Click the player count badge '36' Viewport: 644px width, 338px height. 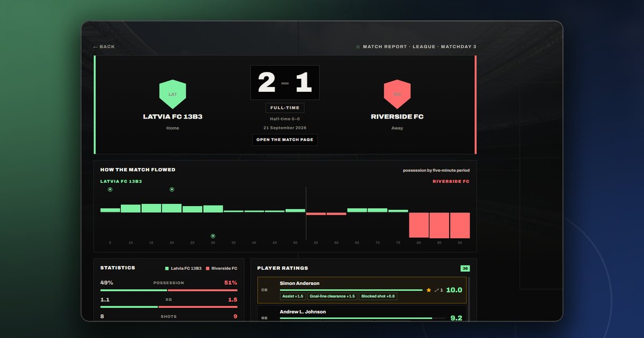click(x=465, y=268)
